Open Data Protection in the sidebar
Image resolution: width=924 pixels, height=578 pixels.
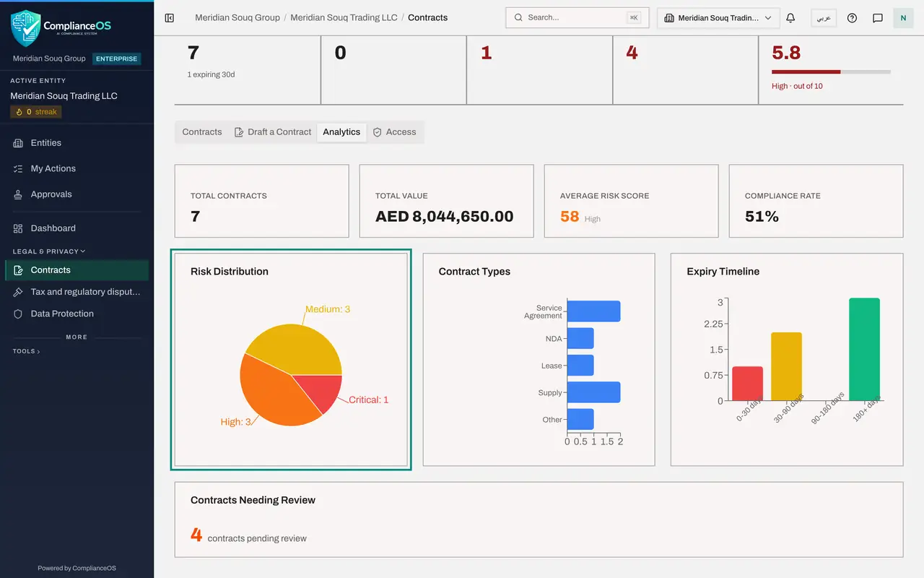(x=77, y=314)
